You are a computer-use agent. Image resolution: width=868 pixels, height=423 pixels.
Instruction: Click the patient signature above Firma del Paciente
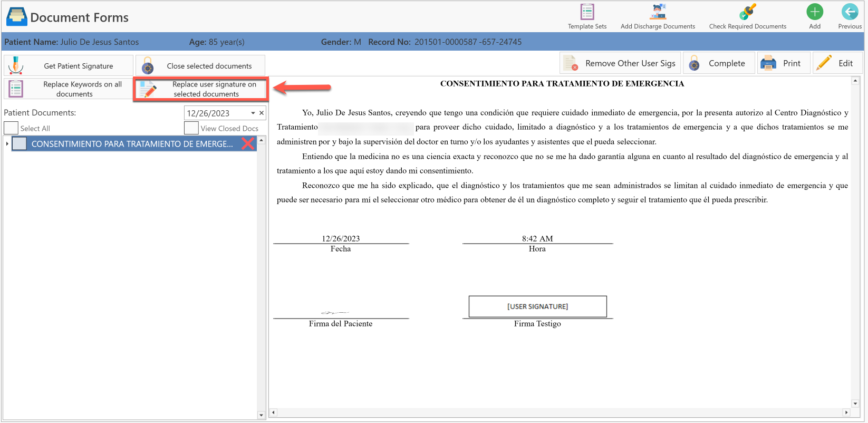[x=334, y=313]
